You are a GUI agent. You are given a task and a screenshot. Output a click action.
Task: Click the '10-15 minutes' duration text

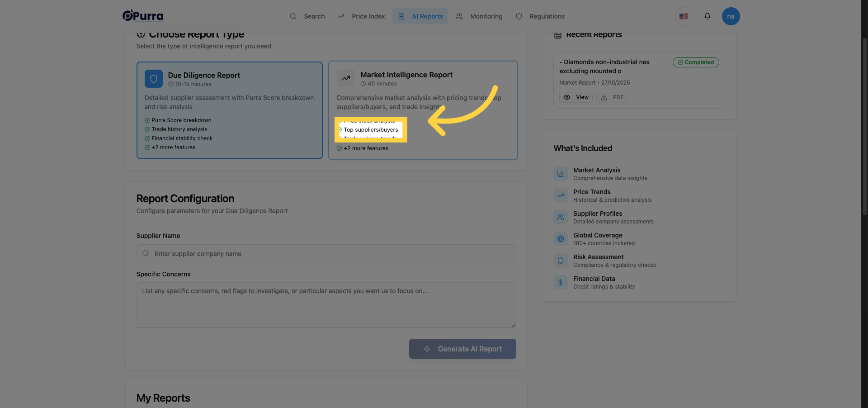point(193,84)
